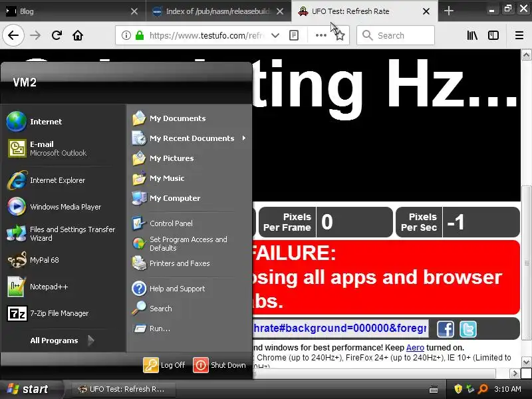The width and height of the screenshot is (532, 399).
Task: Open page actions three-dot menu
Action: point(321,35)
